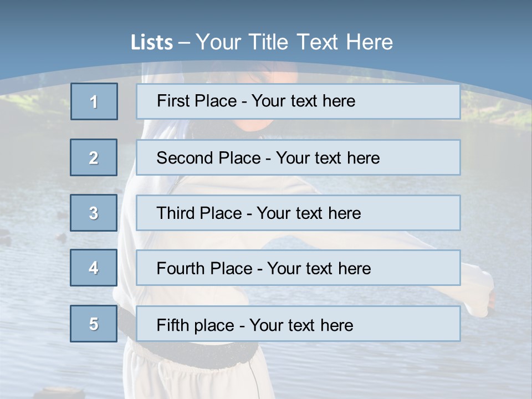Viewport: 532px width, 399px height.
Task: Select the number 2 box
Action: [x=94, y=157]
